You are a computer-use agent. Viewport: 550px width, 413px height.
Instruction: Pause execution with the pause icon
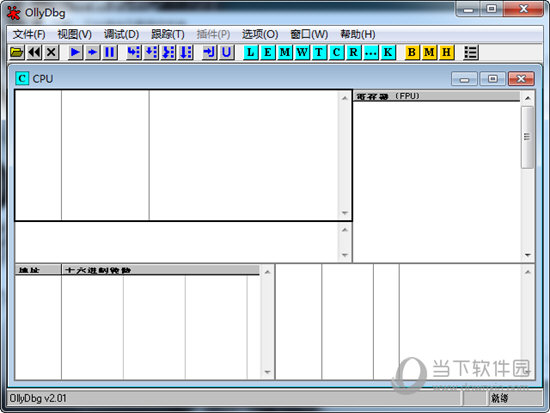point(109,52)
